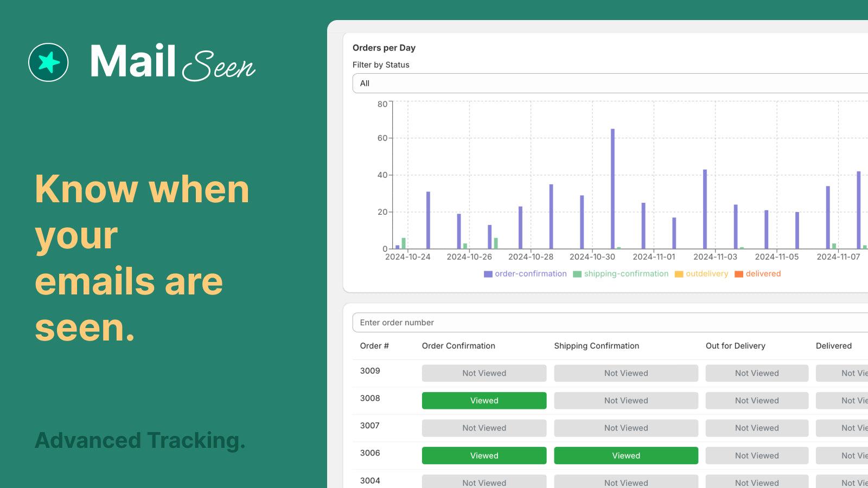This screenshot has height=488, width=868.
Task: Click Viewed shipping confirmation for order 3006
Action: [x=626, y=455]
